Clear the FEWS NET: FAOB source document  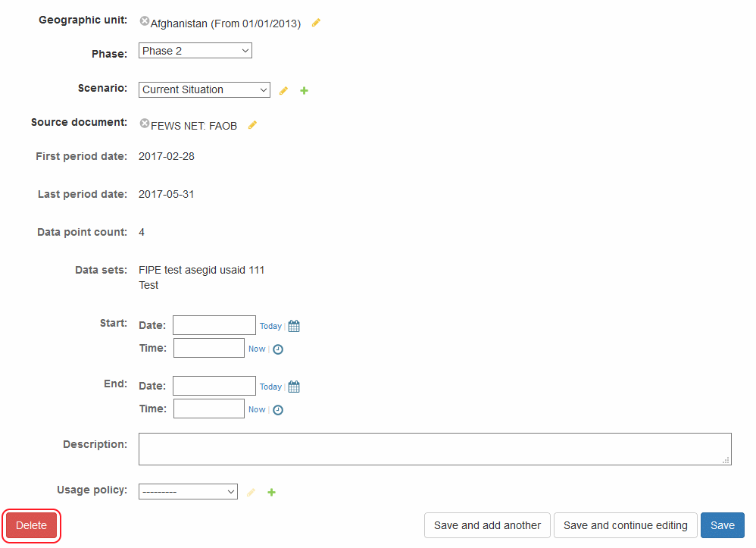(145, 124)
